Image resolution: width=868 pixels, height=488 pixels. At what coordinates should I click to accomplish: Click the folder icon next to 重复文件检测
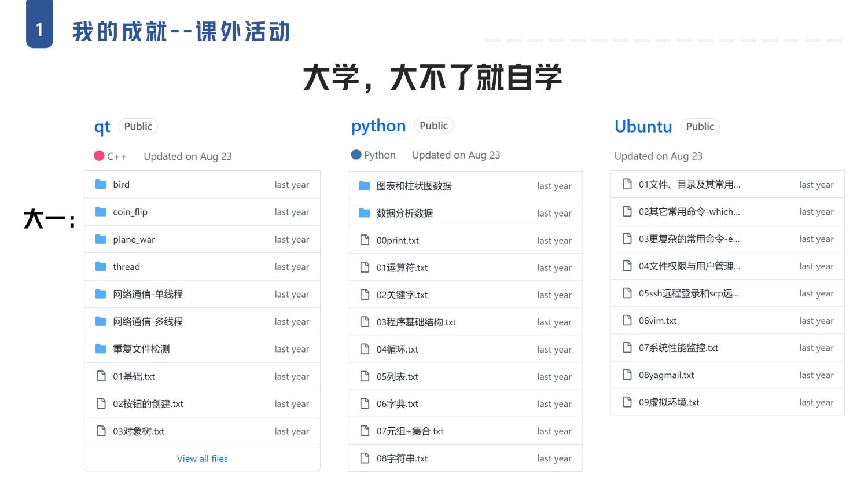point(101,349)
